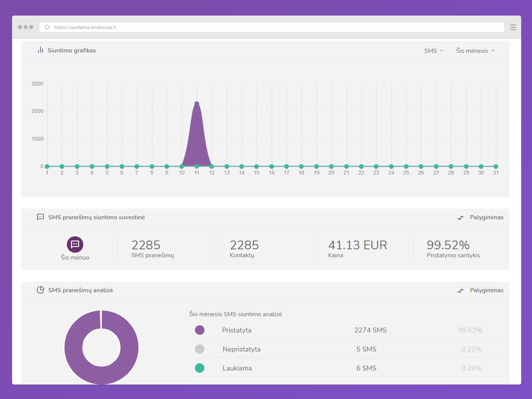Click the compare arrows icon in analysis panel
532x399 pixels.
461,291
